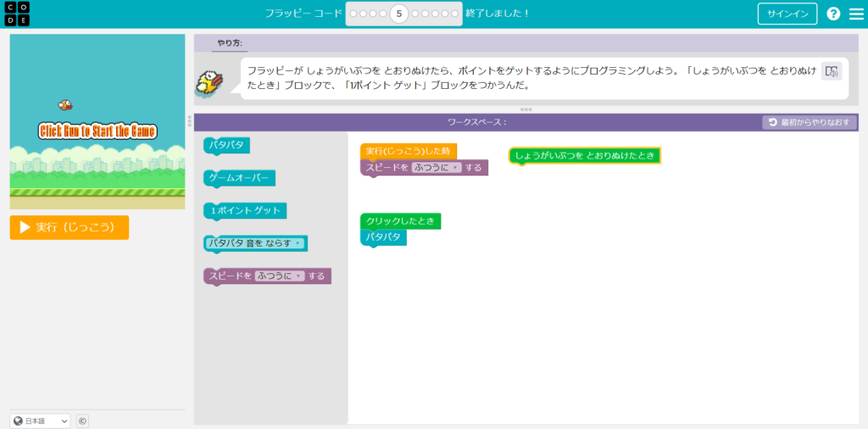This screenshot has height=429, width=868.
Task: Click the flappy bird in the game preview
Action: tap(65, 104)
